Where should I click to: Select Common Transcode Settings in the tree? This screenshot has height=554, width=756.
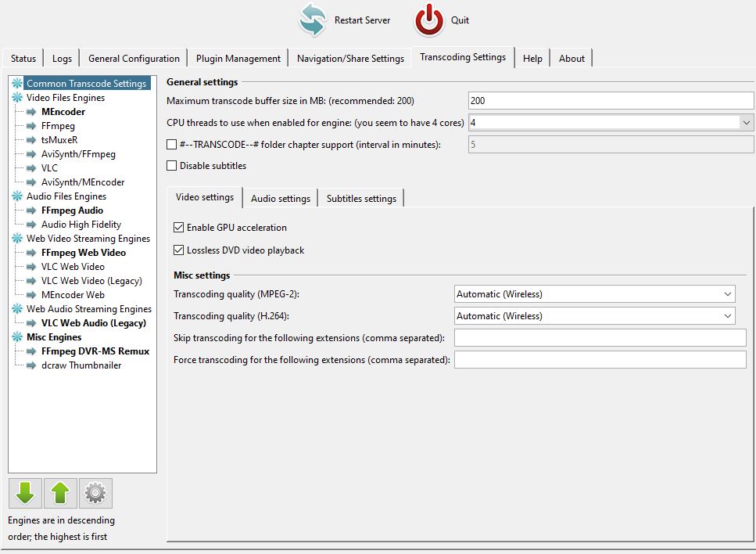point(86,84)
